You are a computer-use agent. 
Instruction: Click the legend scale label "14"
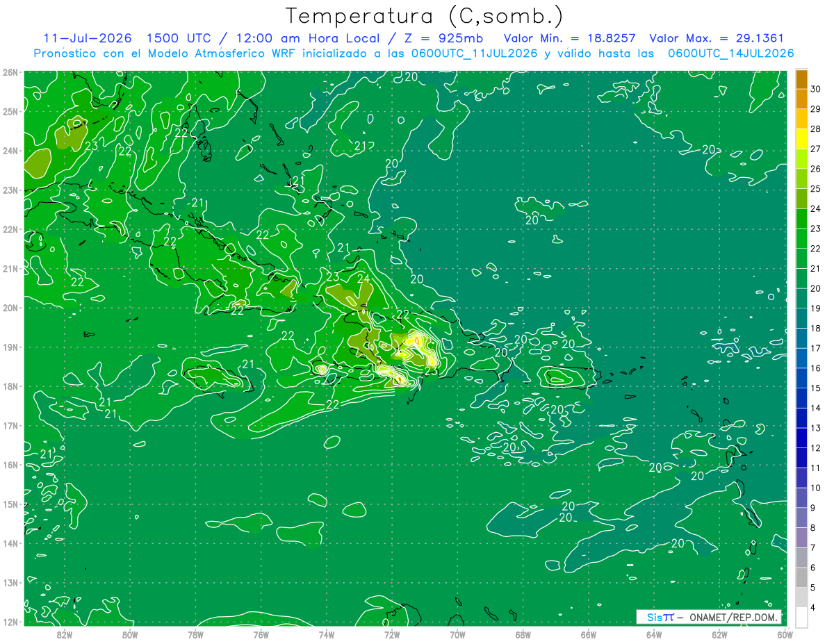tap(815, 408)
